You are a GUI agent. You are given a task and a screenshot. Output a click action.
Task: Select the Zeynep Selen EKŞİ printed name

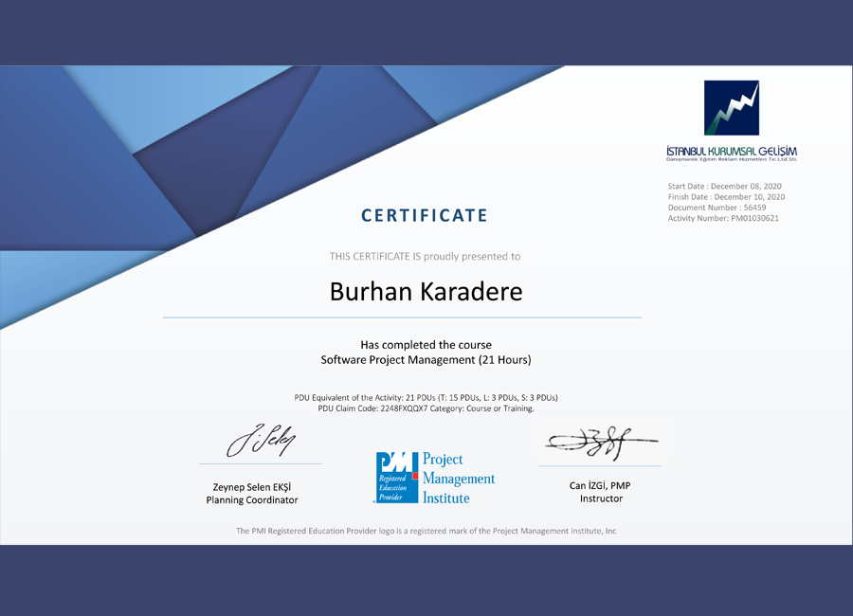(252, 487)
